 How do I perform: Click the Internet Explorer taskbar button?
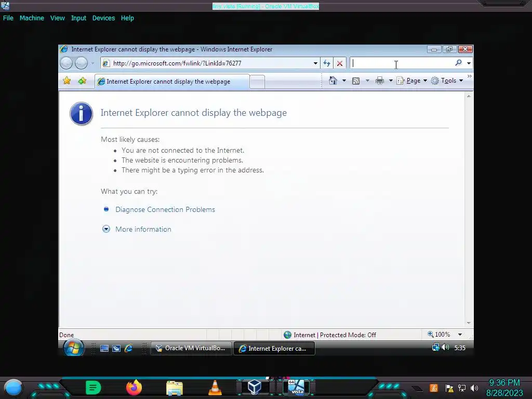[x=274, y=349]
